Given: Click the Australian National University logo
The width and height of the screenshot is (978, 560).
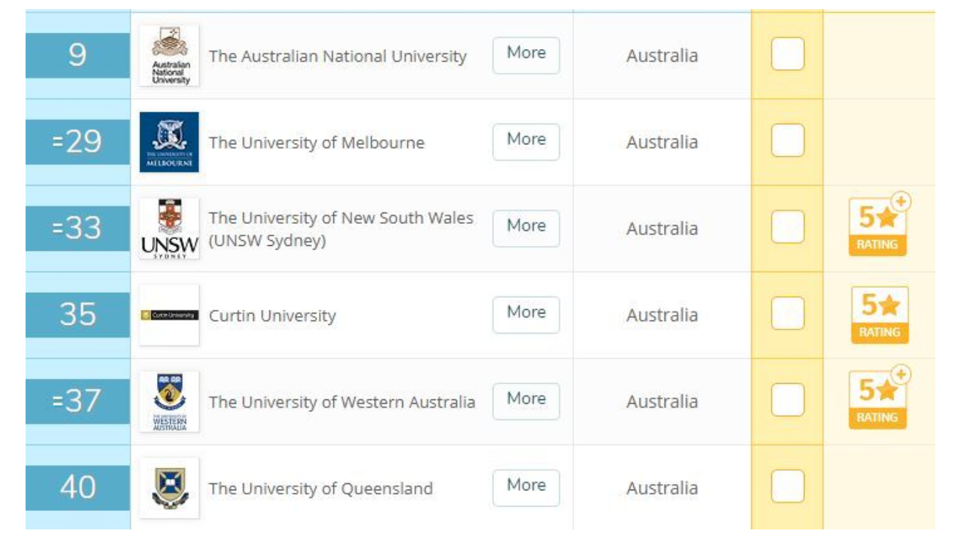Looking at the screenshot, I should point(169,56).
